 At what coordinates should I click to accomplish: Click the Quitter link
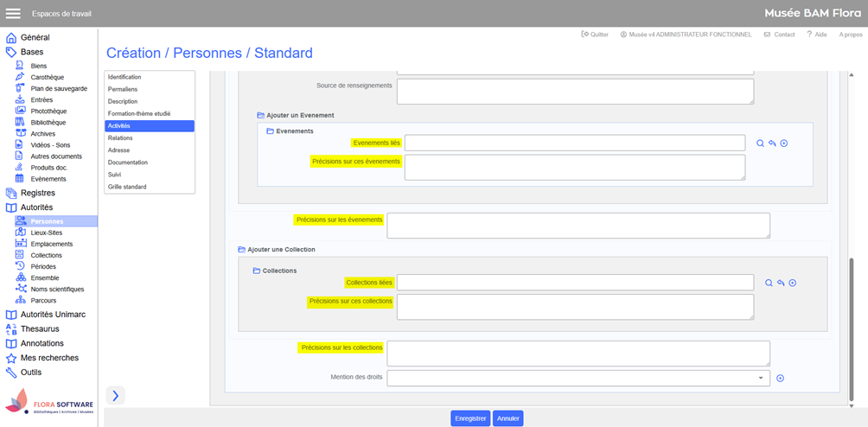click(x=595, y=35)
